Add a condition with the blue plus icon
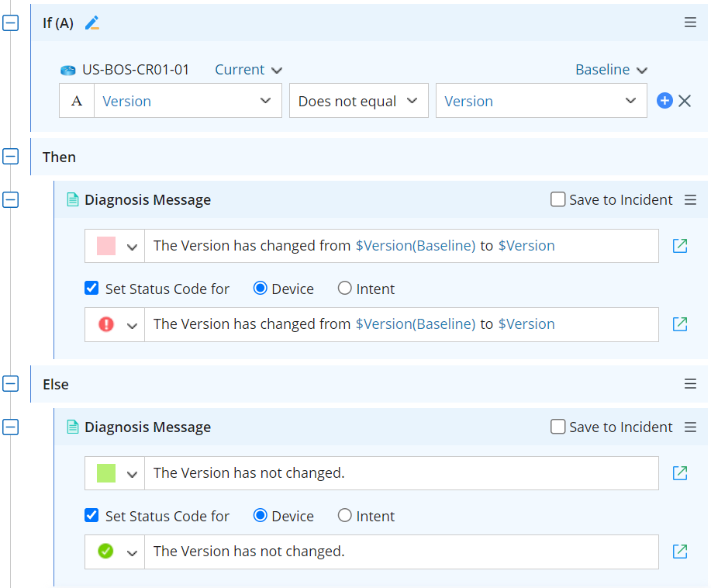Viewport: 711px width, 588px height. click(x=664, y=101)
